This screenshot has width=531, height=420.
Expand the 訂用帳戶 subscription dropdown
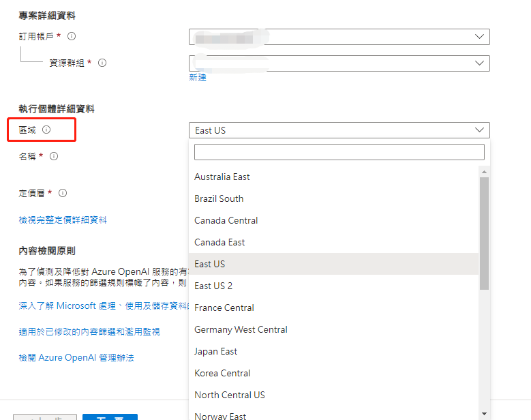[x=339, y=37]
